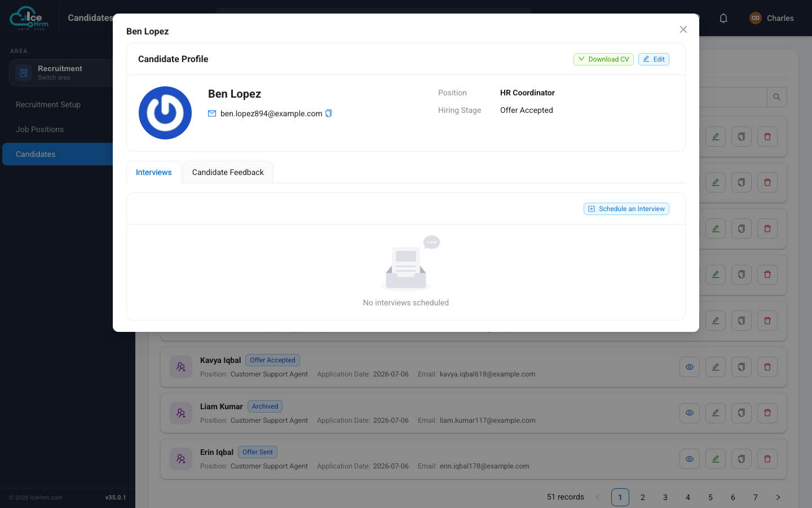This screenshot has width=812, height=508.
Task: Go to previous page of records
Action: tap(598, 497)
